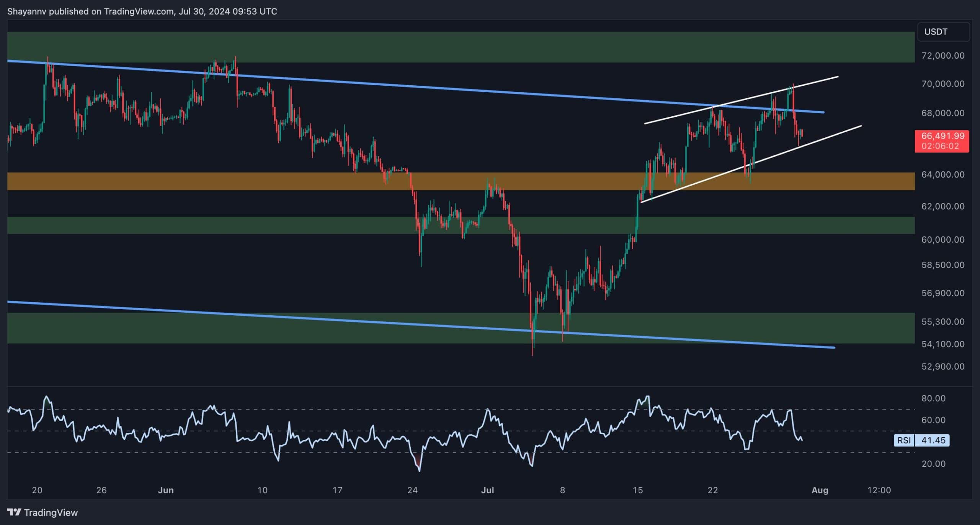Click the Jun label on time axis

click(166, 490)
